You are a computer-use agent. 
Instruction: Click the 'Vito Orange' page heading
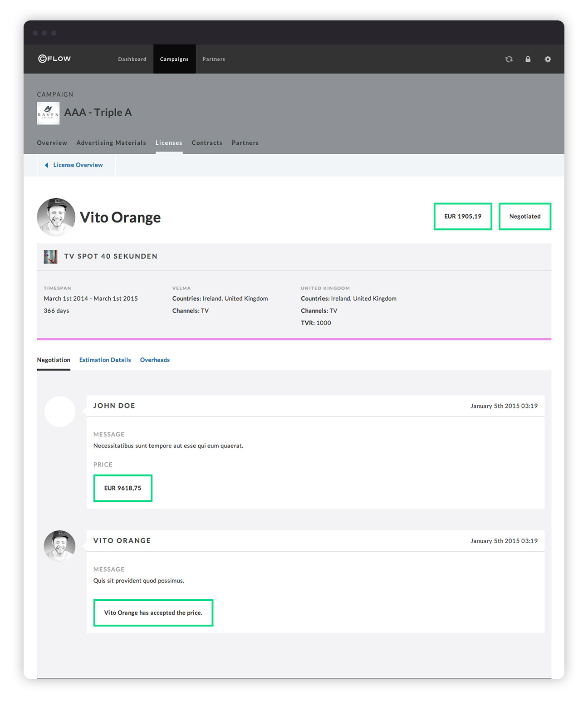[120, 217]
